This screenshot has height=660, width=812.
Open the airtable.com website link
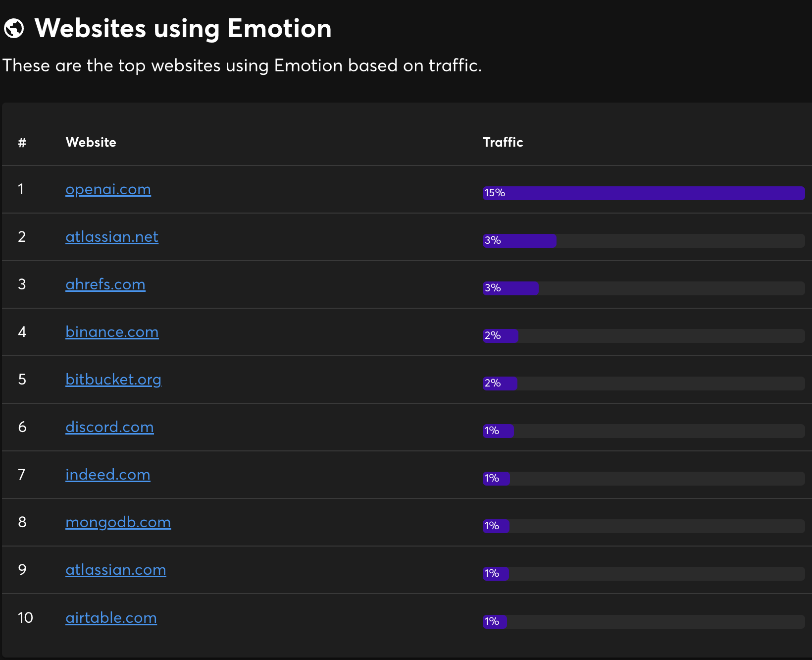click(111, 617)
